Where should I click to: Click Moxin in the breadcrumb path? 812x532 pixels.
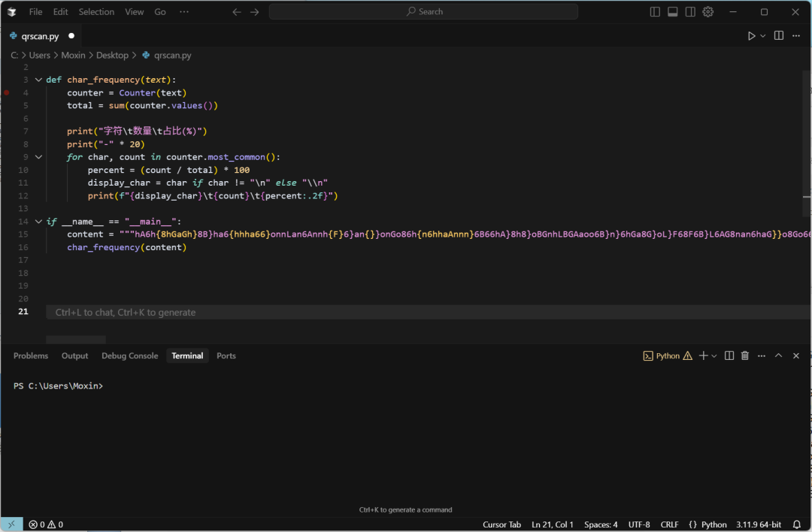coord(73,56)
